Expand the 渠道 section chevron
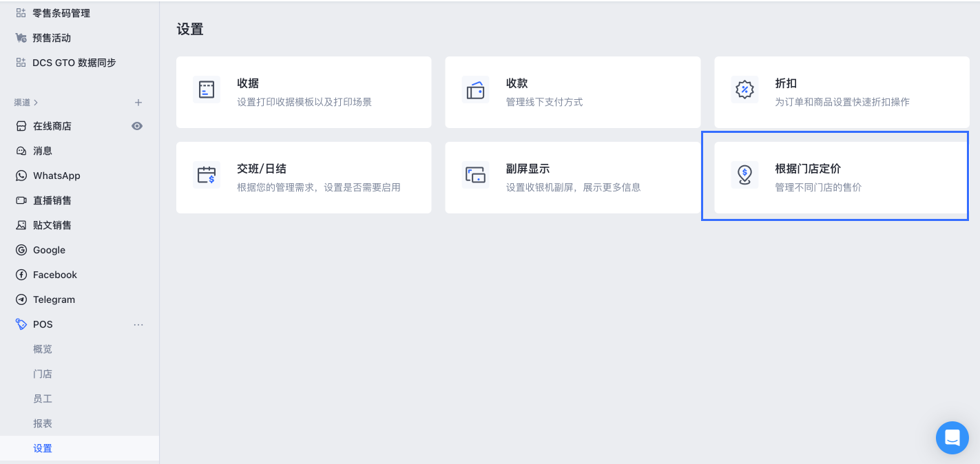Screen dimensions: 980x464 click(36, 103)
